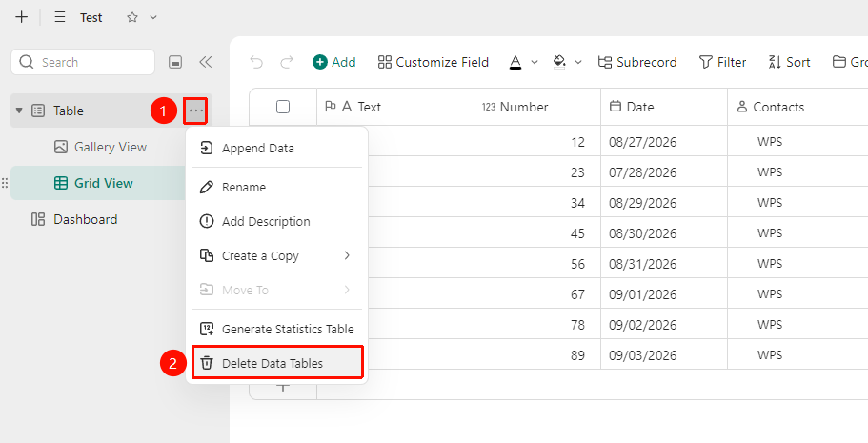Click the Add button

333,62
